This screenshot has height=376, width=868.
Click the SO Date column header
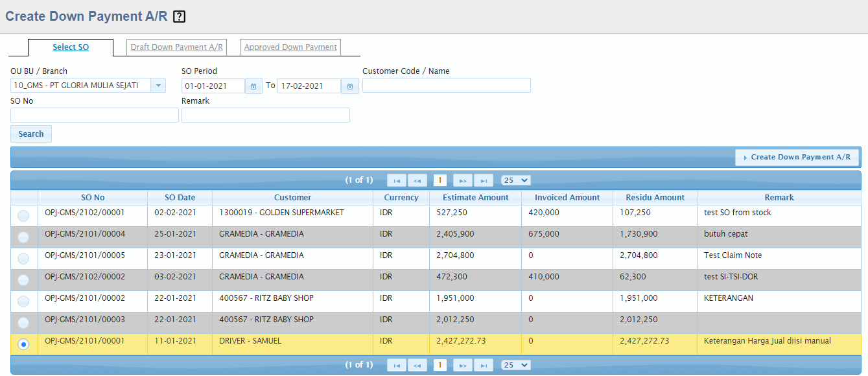(180, 198)
